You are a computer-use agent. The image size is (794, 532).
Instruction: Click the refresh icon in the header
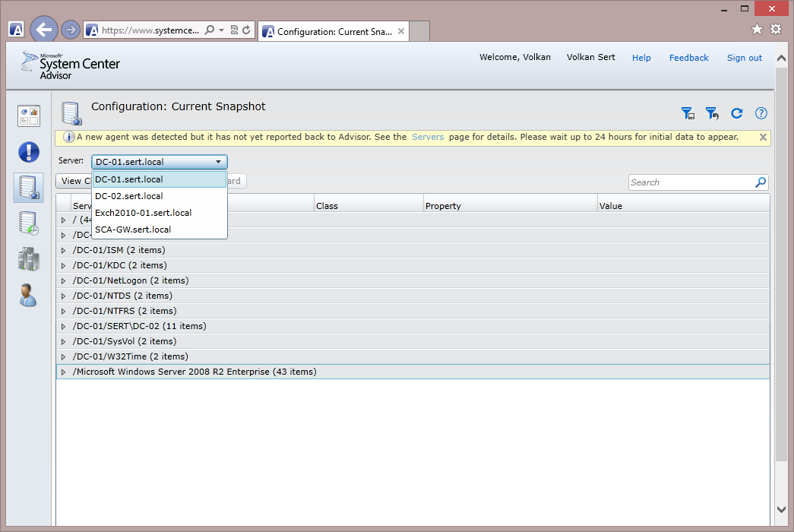pos(736,113)
